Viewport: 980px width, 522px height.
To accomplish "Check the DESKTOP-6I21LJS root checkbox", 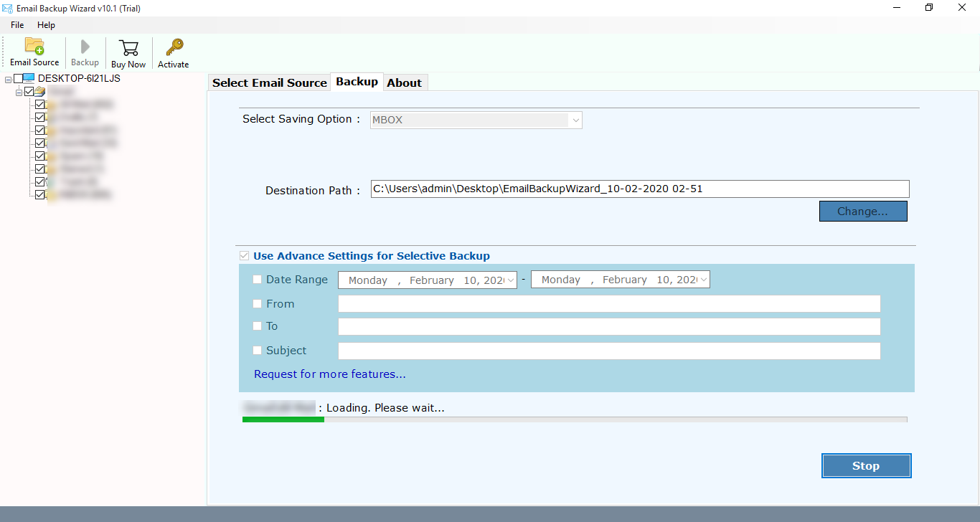I will coord(19,79).
